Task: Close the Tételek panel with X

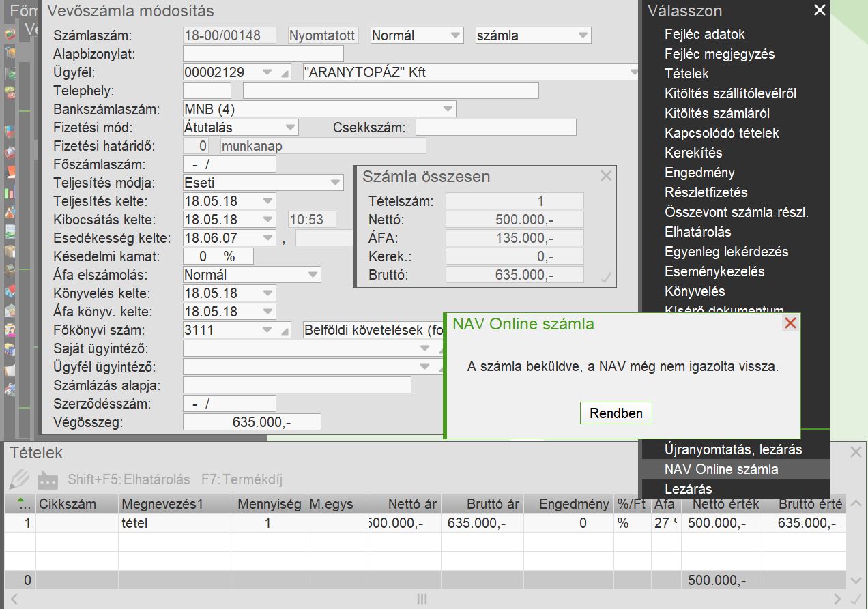Action: coord(856,451)
